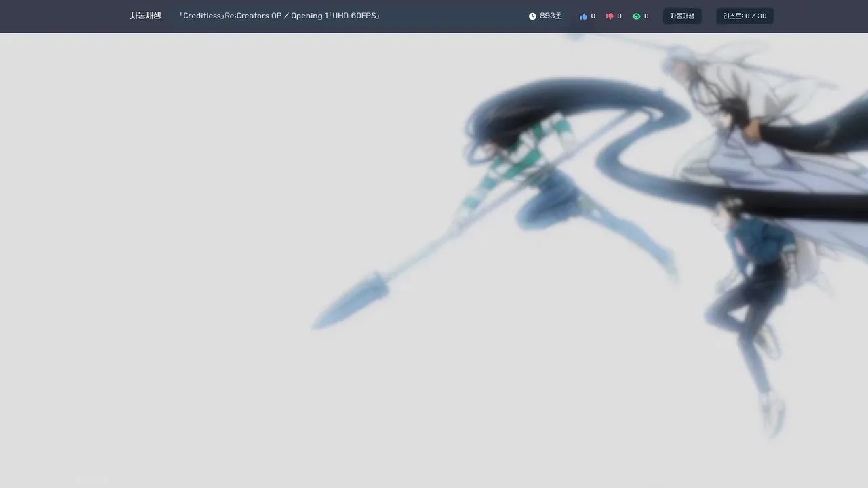Screen dimensions: 868x488
Task: Dislike the video with thumbs-down icon
Action: (610, 16)
